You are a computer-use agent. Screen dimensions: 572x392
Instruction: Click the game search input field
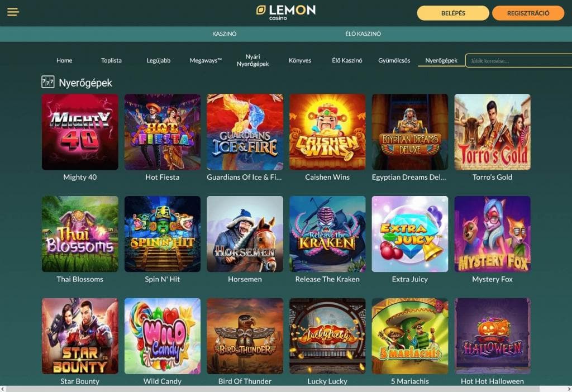518,60
